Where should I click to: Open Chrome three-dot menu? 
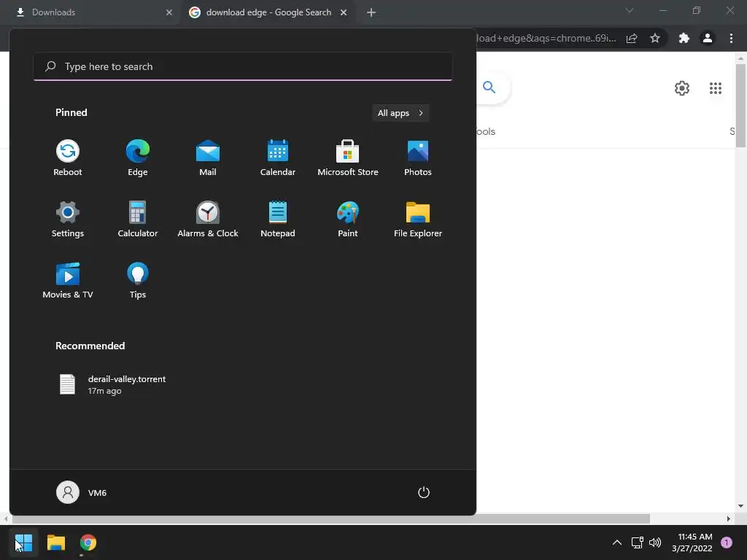pyautogui.click(x=731, y=38)
